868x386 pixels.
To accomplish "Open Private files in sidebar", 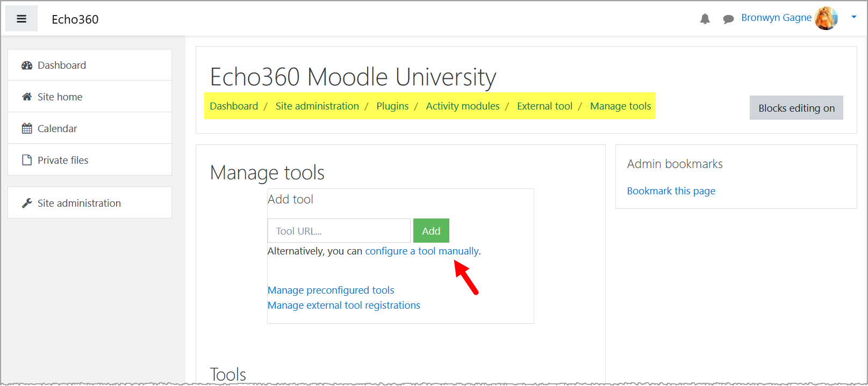I will (x=90, y=160).
